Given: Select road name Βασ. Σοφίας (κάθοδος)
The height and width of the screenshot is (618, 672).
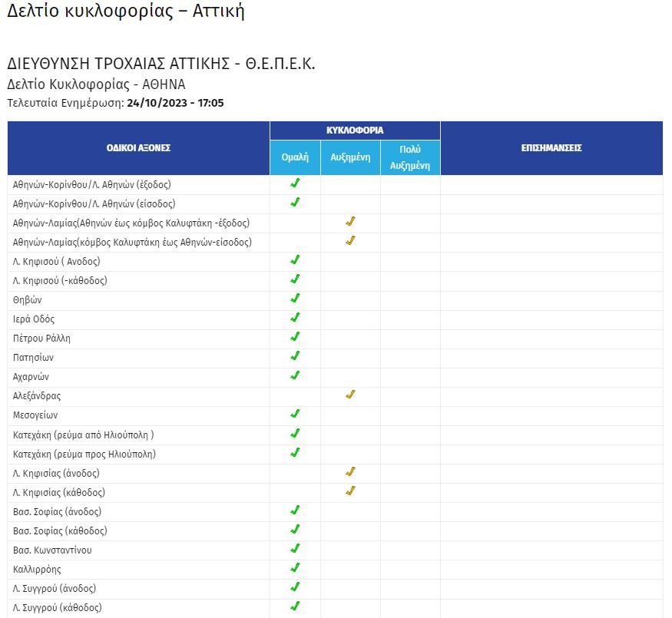Looking at the screenshot, I should pyautogui.click(x=60, y=531).
